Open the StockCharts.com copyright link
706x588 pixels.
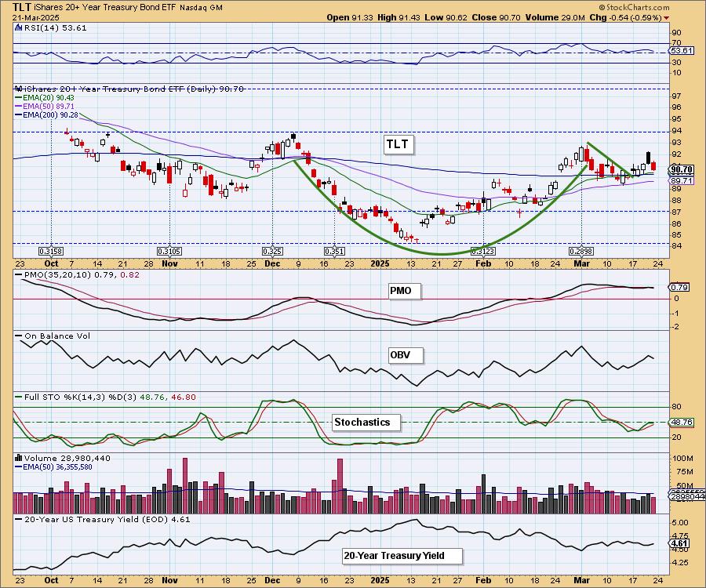click(x=634, y=7)
